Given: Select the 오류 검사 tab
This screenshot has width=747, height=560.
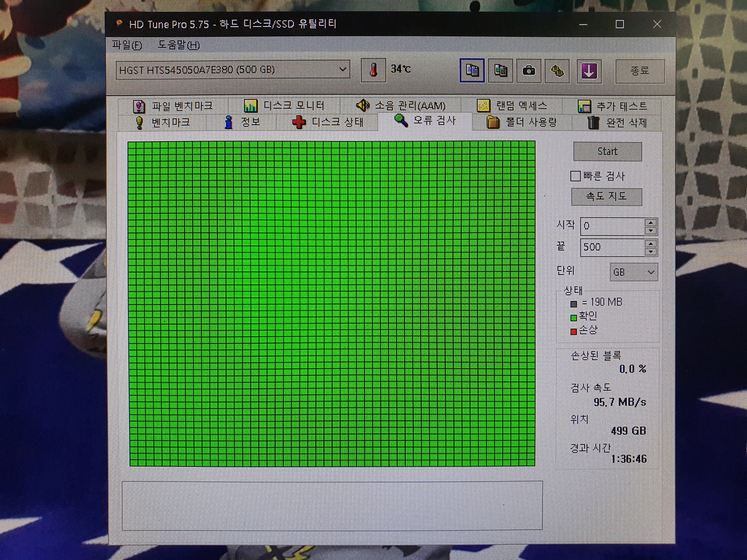Looking at the screenshot, I should [x=425, y=121].
